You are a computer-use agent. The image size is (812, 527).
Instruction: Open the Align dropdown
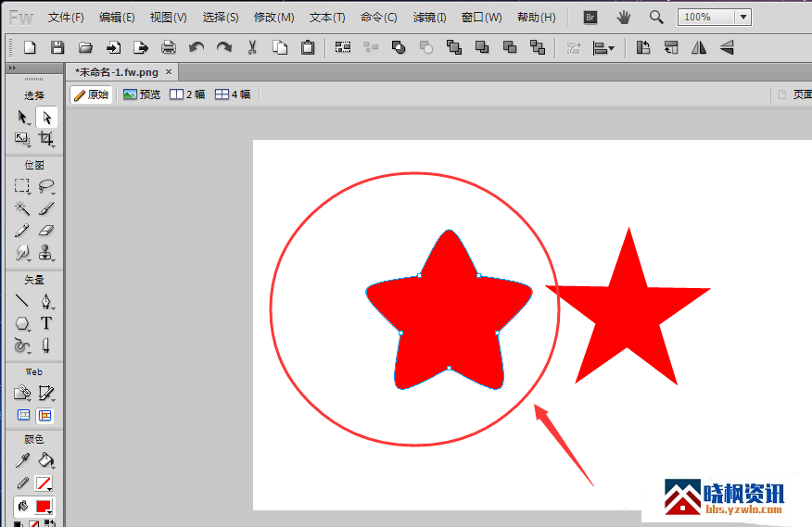click(x=603, y=49)
